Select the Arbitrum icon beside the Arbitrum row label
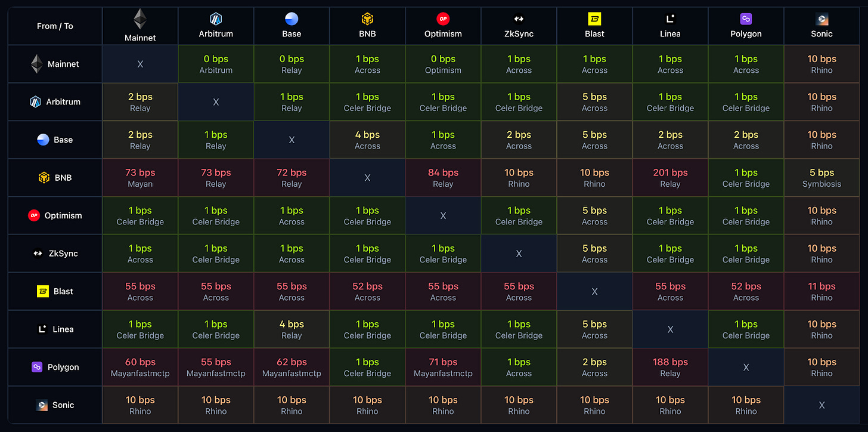The height and width of the screenshot is (432, 868). click(35, 102)
